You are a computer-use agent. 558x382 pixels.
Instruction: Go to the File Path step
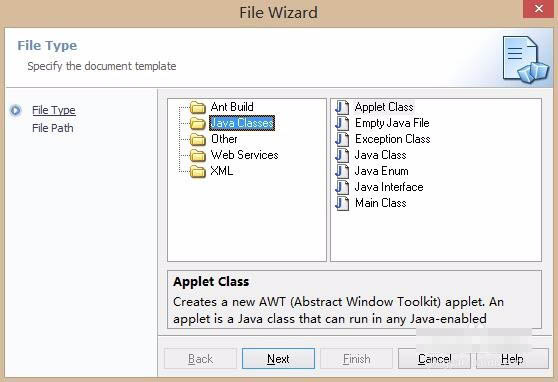click(53, 128)
